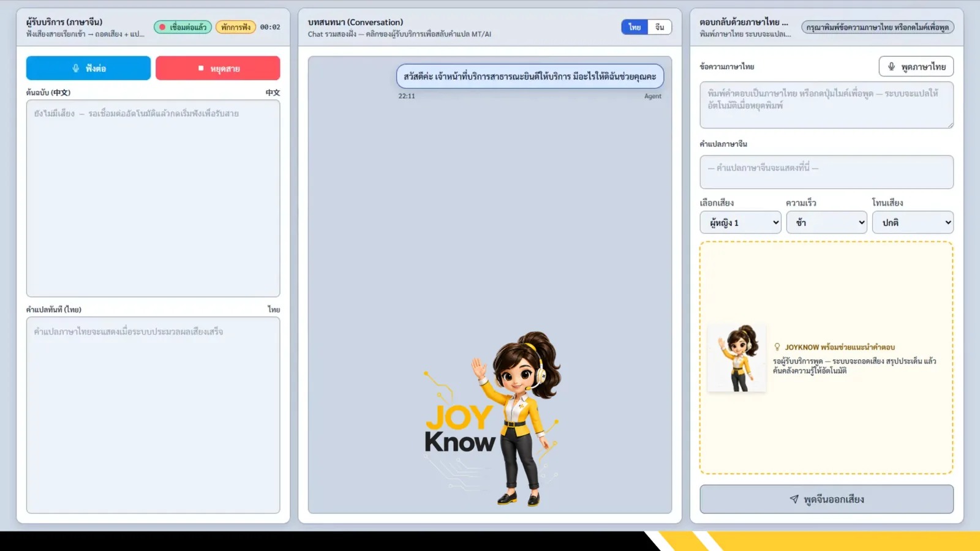Switch conversation view to จีน
The height and width of the screenshot is (551, 980).
(660, 27)
